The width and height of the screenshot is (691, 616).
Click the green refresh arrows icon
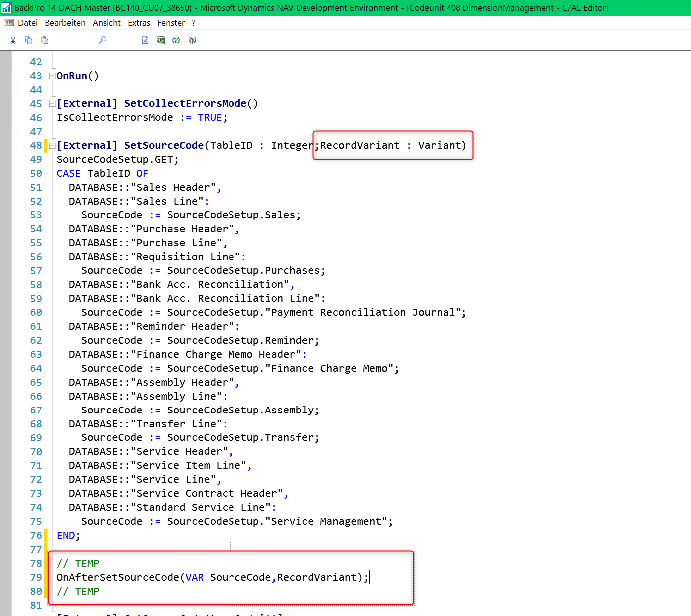[176, 40]
